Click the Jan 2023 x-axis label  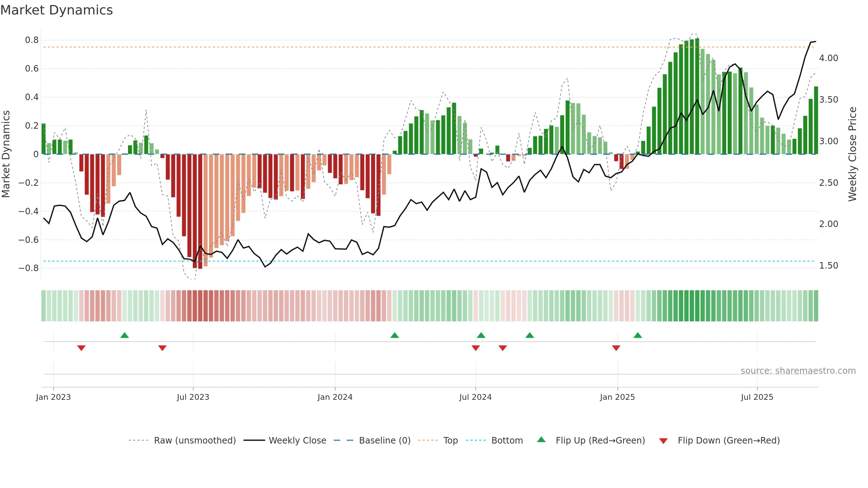point(54,397)
